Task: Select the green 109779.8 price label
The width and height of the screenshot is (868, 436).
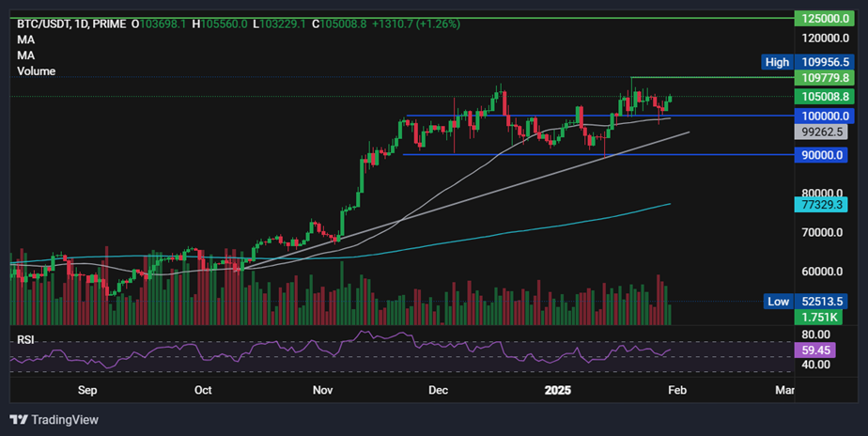Action: pos(822,78)
